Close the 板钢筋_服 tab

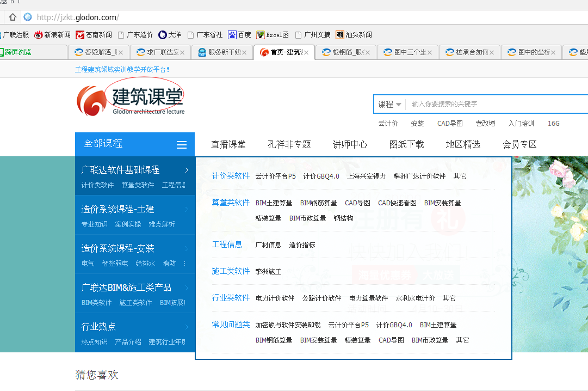tap(368, 53)
